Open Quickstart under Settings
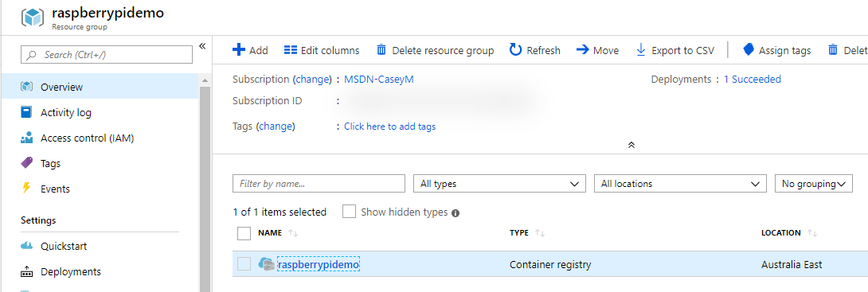 (100, 246)
